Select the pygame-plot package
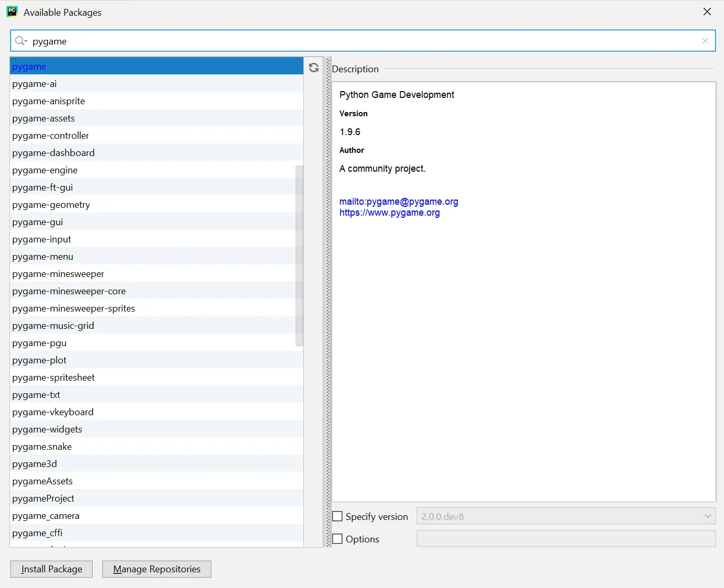The height and width of the screenshot is (588, 724). (157, 360)
